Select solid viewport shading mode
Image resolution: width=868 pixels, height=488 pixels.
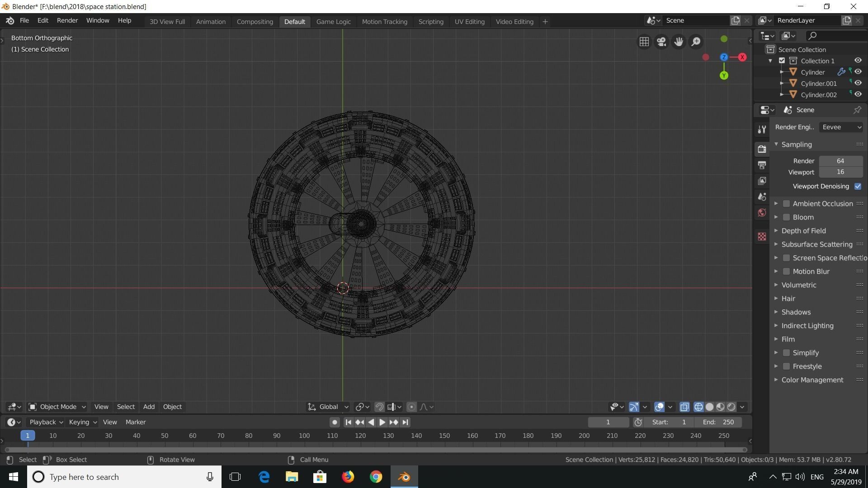[x=709, y=407]
